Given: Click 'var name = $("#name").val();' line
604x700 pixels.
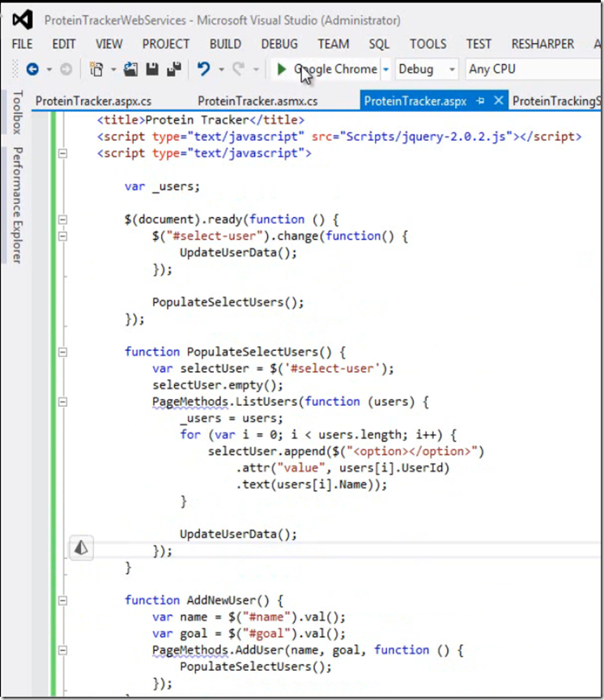Looking at the screenshot, I should (249, 617).
